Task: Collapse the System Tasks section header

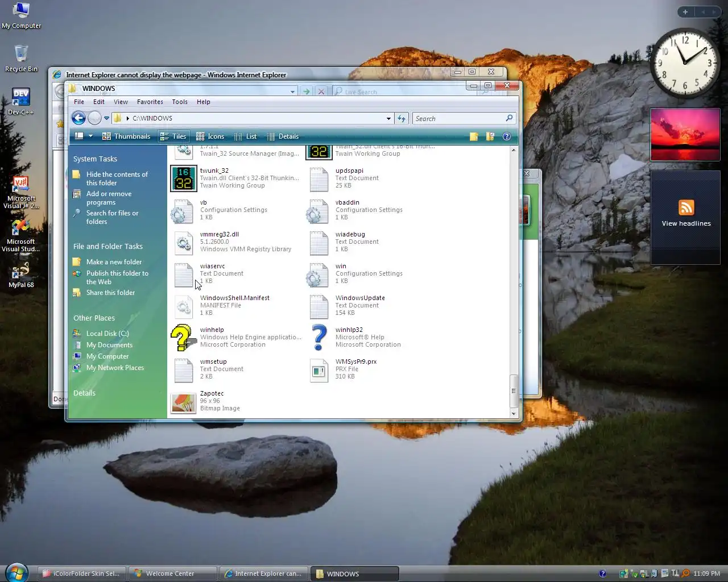Action: tap(95, 159)
